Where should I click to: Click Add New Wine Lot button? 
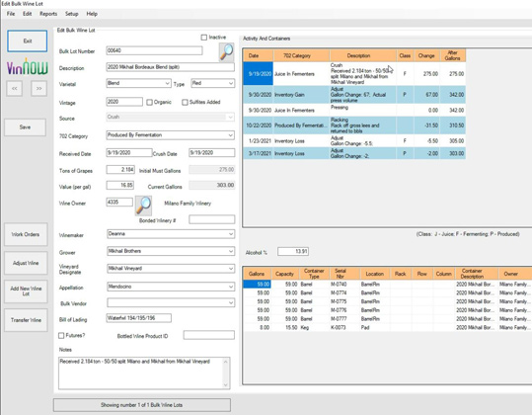coord(26,291)
